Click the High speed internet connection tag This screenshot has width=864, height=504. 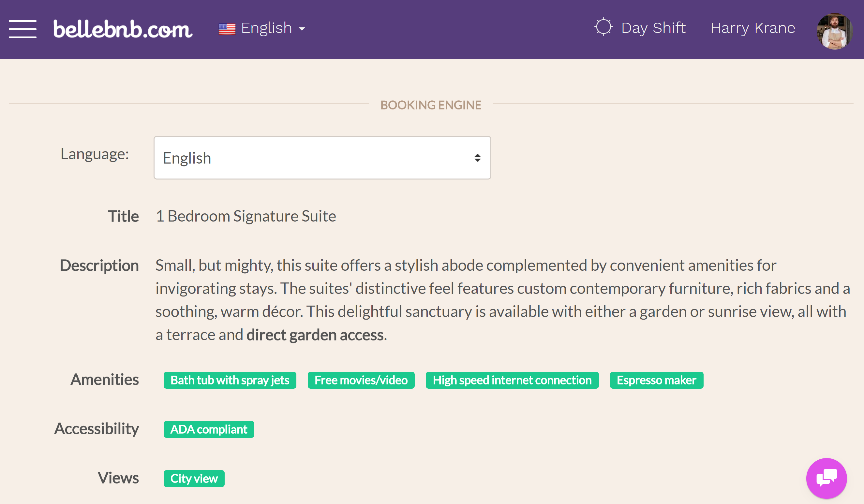512,380
